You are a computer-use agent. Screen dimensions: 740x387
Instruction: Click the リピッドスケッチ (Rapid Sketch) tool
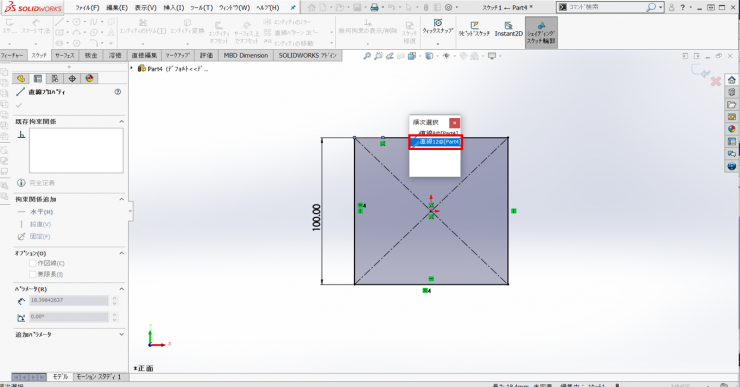click(474, 29)
